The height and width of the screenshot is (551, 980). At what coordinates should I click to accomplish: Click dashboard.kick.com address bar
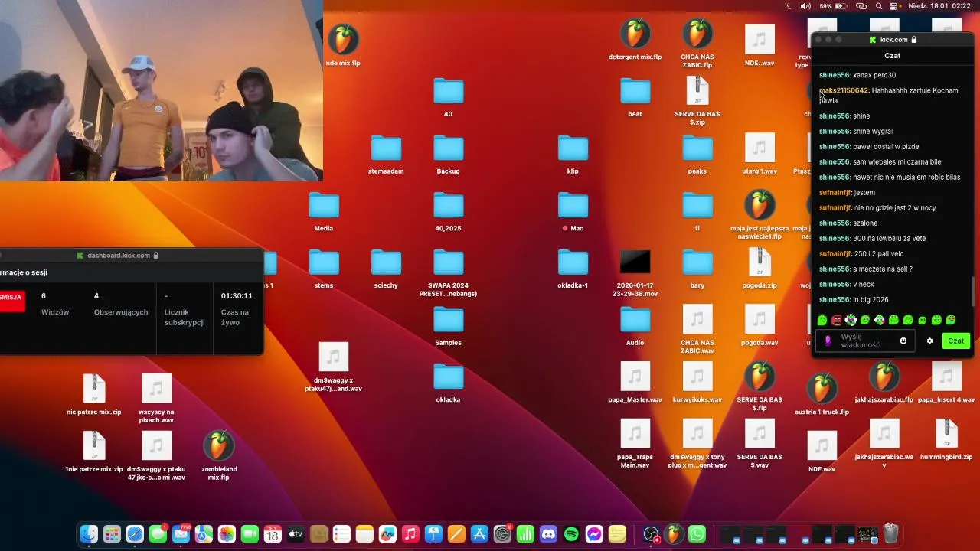pyautogui.click(x=118, y=256)
